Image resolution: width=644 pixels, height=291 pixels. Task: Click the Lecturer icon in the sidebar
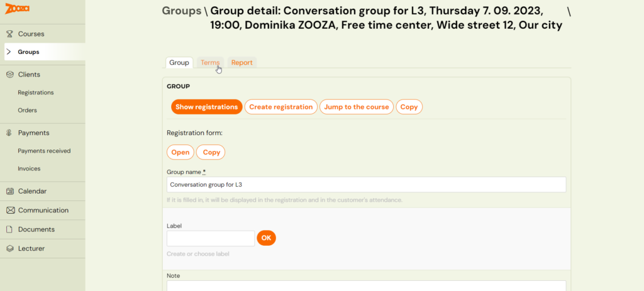click(9, 248)
